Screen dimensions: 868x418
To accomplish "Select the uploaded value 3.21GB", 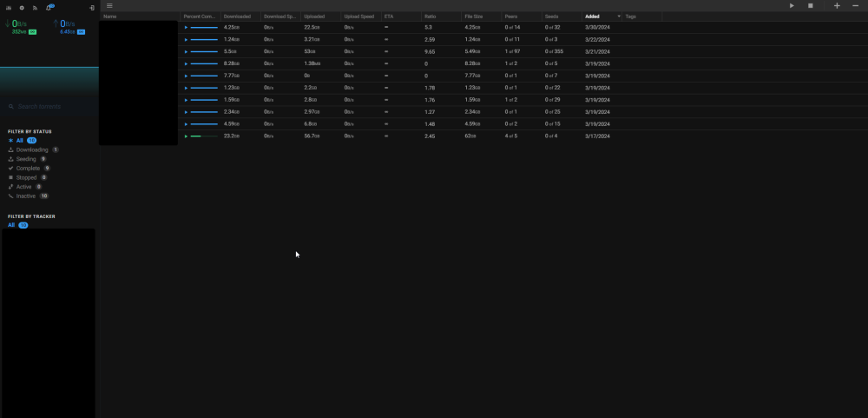I will click(x=312, y=39).
